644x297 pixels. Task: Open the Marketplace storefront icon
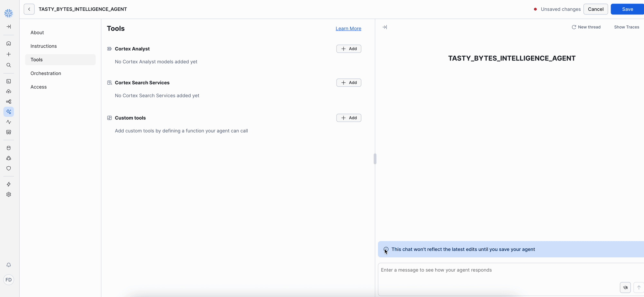(x=9, y=132)
